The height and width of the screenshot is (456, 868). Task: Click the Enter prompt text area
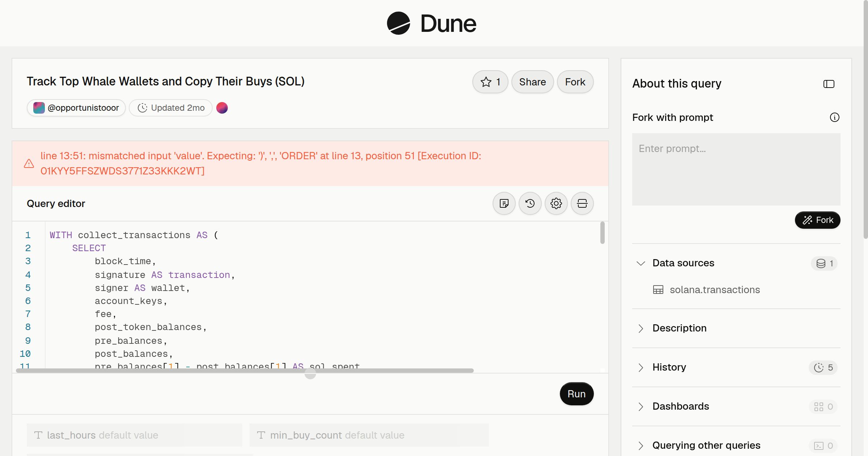736,169
